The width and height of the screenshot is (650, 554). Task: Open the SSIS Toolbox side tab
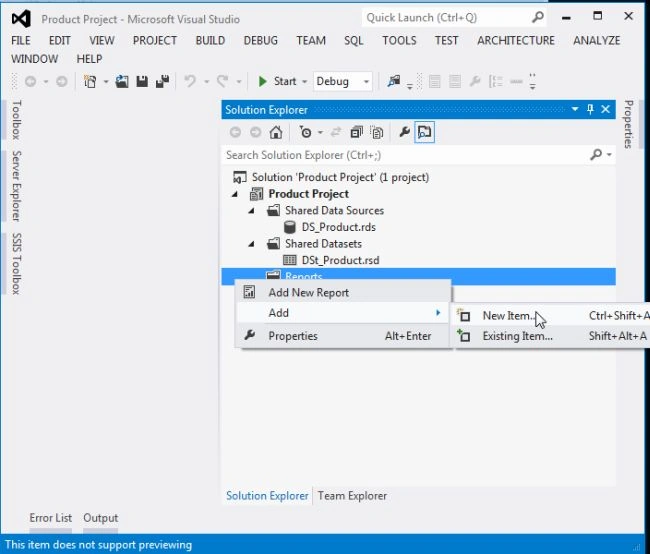[16, 264]
